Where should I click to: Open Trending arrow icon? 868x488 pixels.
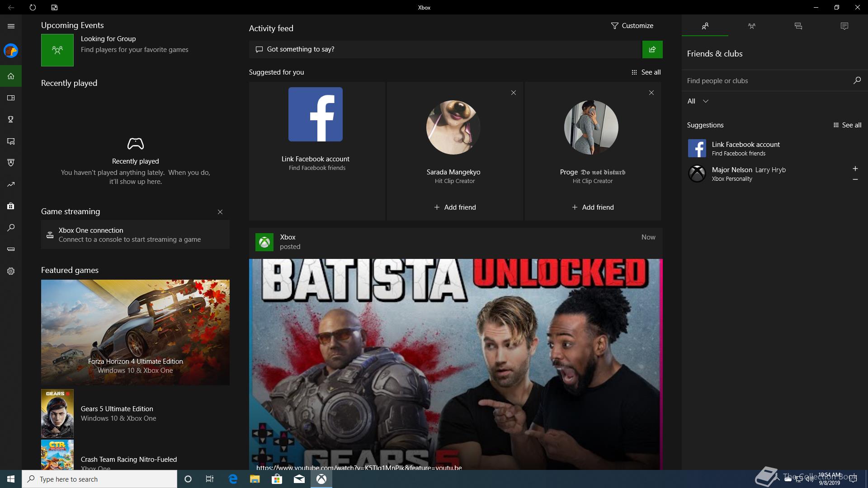(11, 184)
